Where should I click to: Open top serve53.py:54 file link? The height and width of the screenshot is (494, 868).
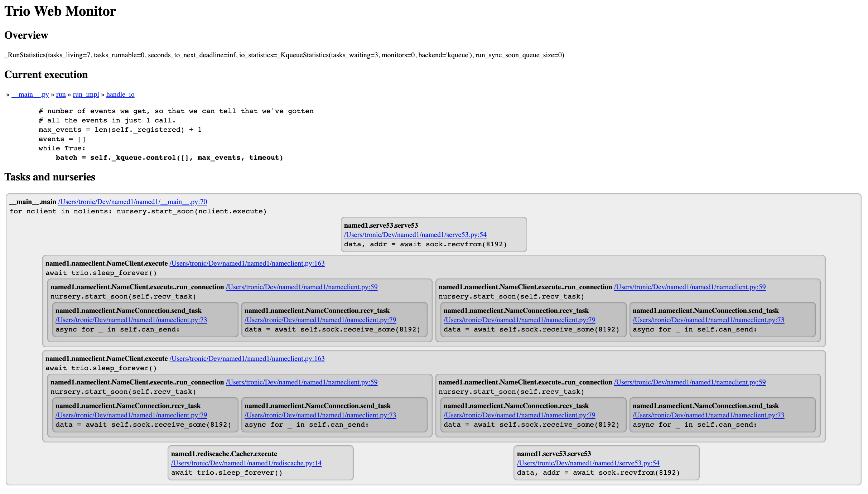click(x=415, y=235)
